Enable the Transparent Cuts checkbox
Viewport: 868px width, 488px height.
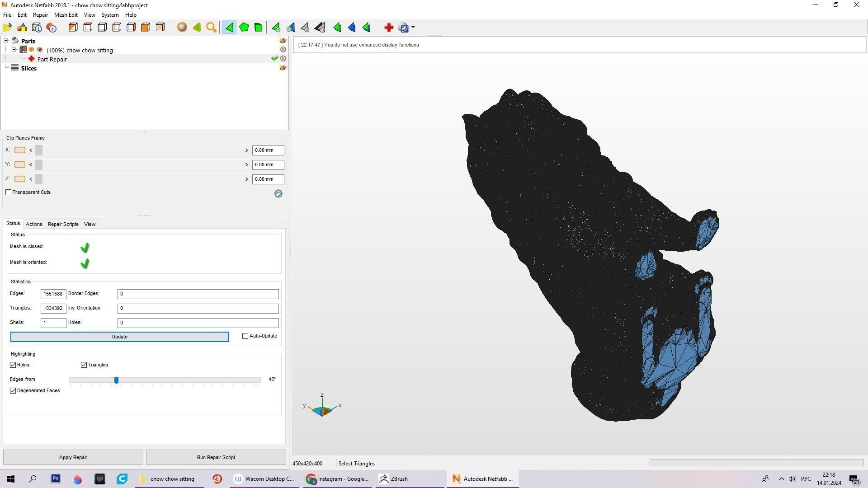click(9, 192)
